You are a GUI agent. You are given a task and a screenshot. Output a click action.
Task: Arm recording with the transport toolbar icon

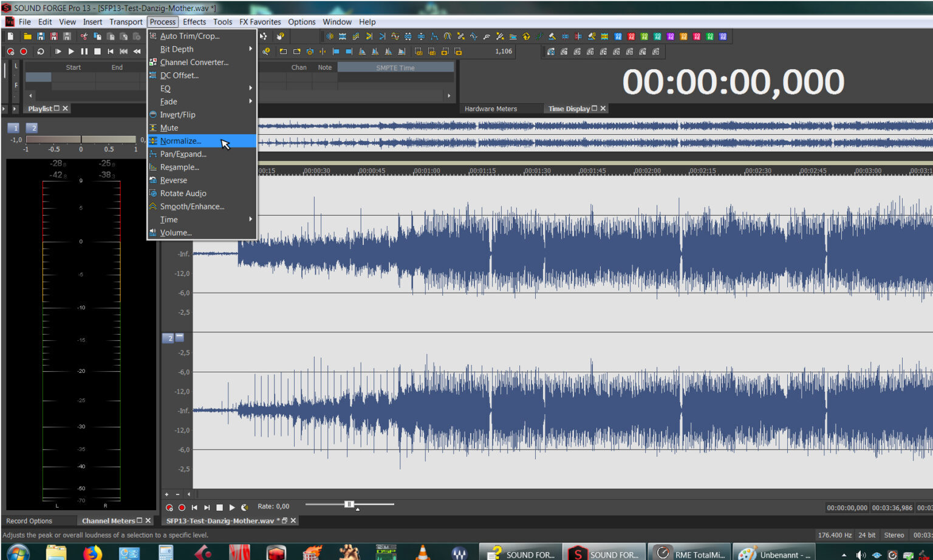(10, 52)
